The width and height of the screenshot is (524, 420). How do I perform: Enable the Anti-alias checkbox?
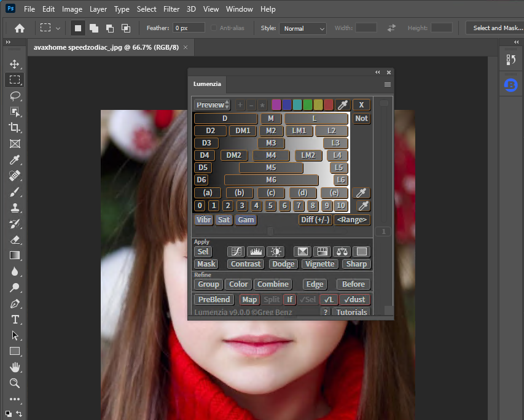point(214,28)
